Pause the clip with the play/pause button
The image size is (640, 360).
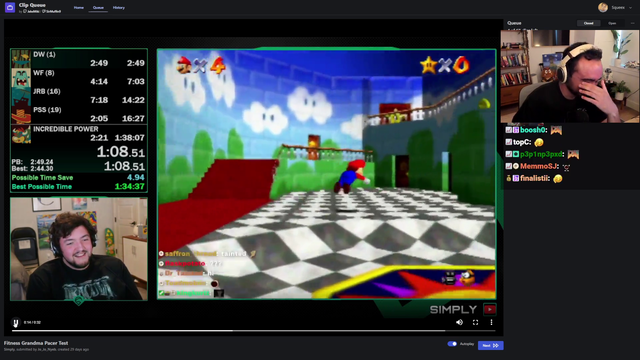point(16,323)
